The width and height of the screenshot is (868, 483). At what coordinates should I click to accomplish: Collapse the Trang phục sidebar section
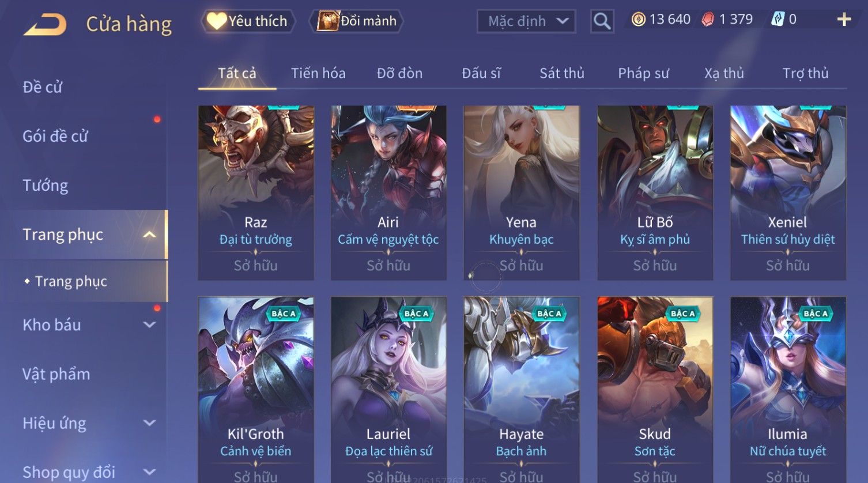149,235
